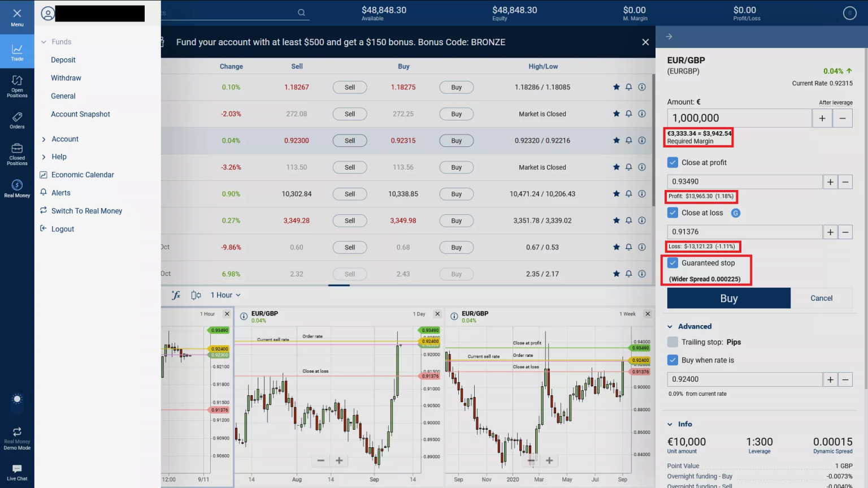
Task: Expand the Account menu section
Action: point(64,139)
